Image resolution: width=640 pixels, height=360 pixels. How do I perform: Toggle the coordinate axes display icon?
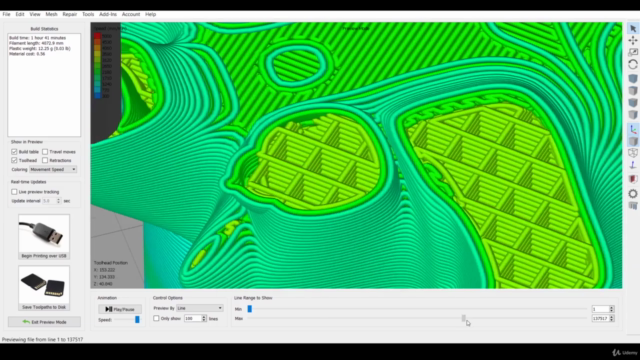pyautogui.click(x=633, y=129)
